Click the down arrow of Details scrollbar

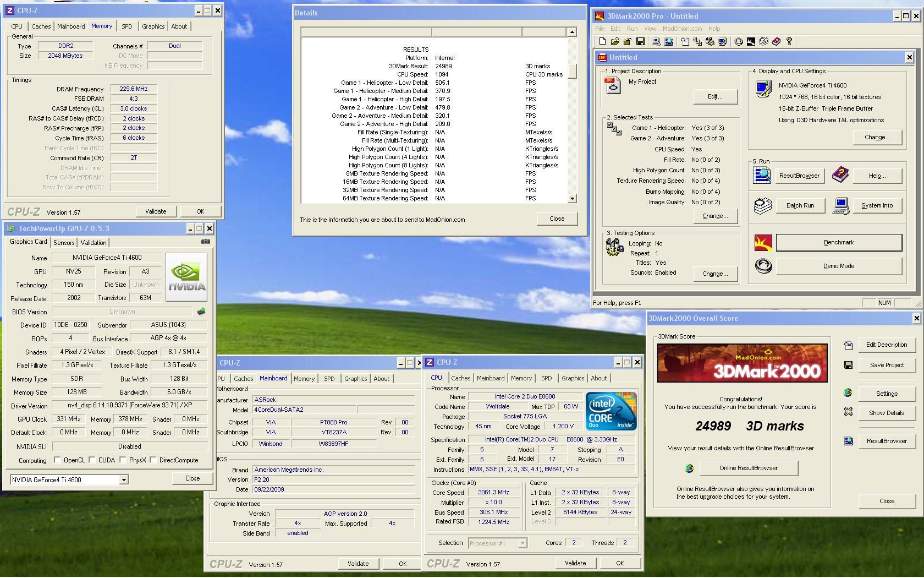572,198
